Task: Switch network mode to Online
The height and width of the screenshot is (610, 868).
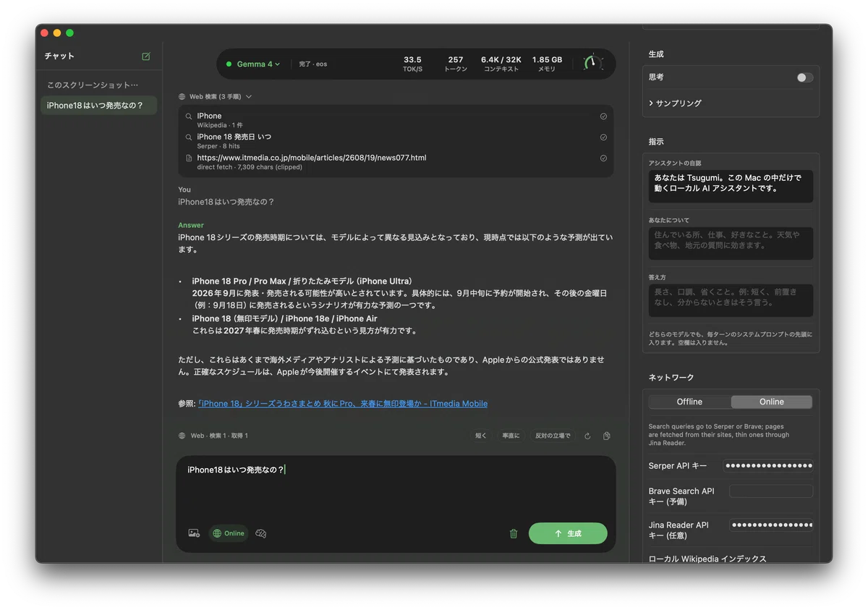Action: pos(771,402)
